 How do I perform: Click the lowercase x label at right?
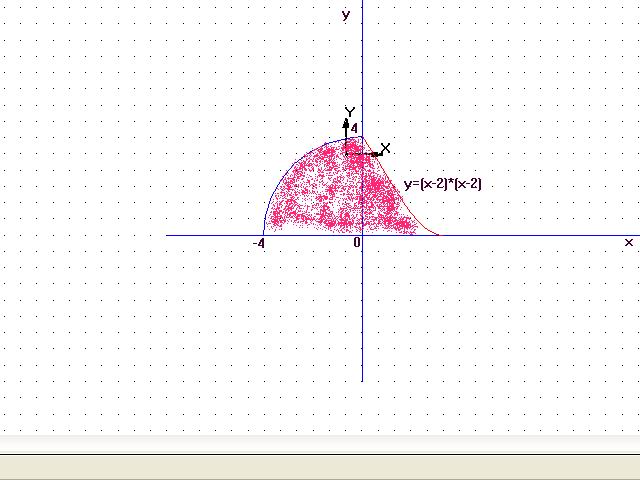(x=628, y=243)
